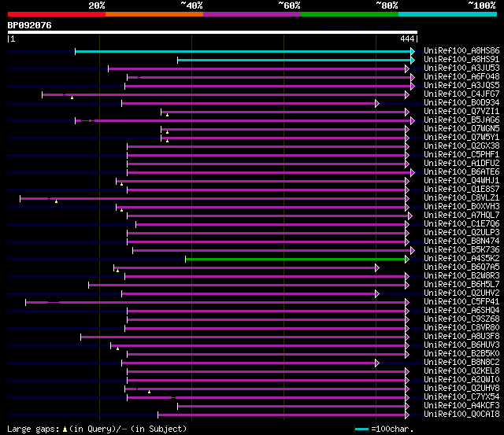Click UniRef100_C5PHF1 text
The width and height of the screenshot is (504, 435).
tap(461, 155)
